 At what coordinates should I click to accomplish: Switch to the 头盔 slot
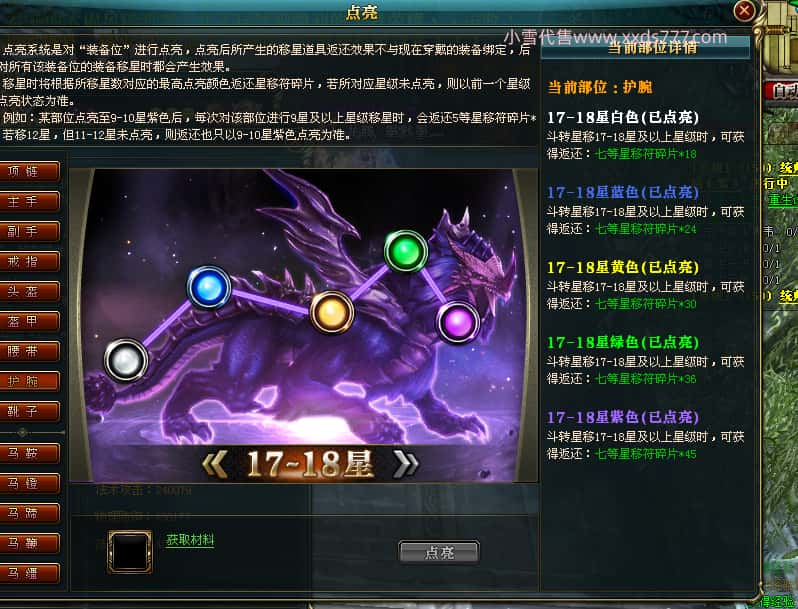29,292
